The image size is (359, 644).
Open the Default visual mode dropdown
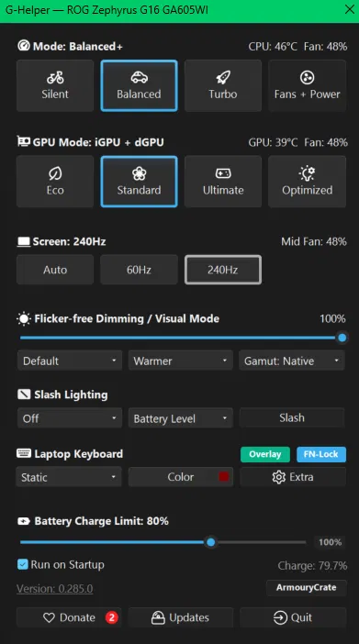click(70, 361)
